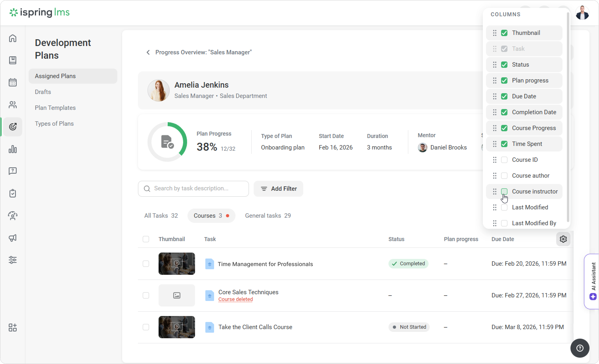This screenshot has width=599, height=364.
Task: Click the Columns panel scrollbar
Action: [568, 117]
